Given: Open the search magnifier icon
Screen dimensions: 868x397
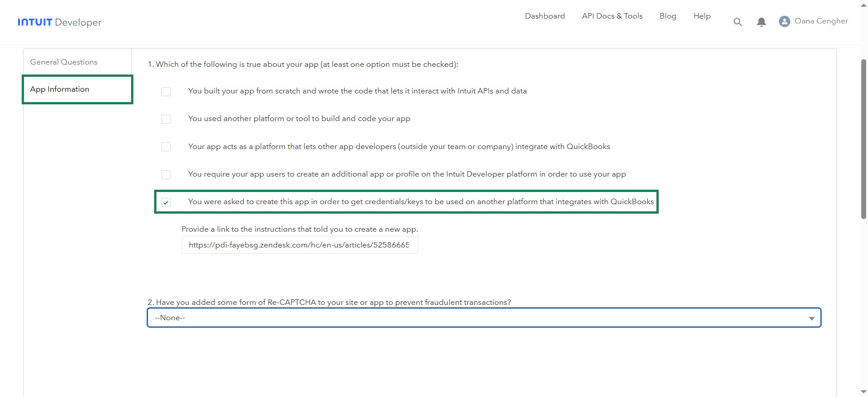Looking at the screenshot, I should click(x=737, y=22).
